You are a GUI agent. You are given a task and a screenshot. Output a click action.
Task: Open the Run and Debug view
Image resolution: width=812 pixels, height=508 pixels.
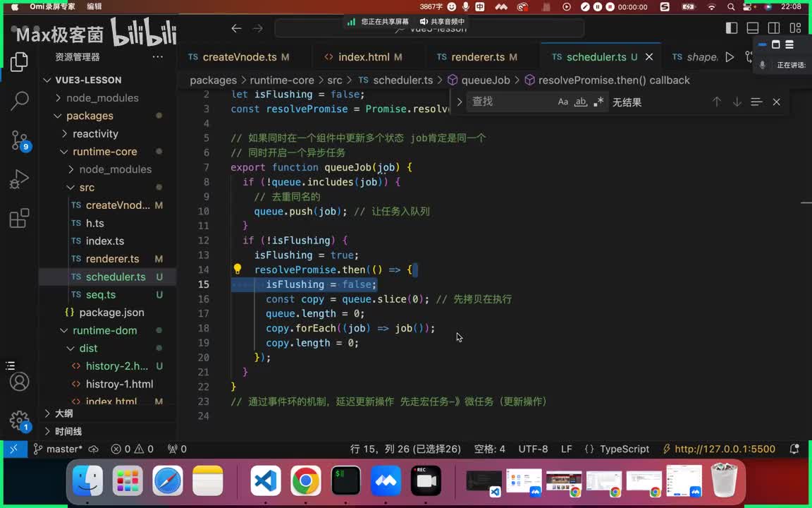pos(19,179)
